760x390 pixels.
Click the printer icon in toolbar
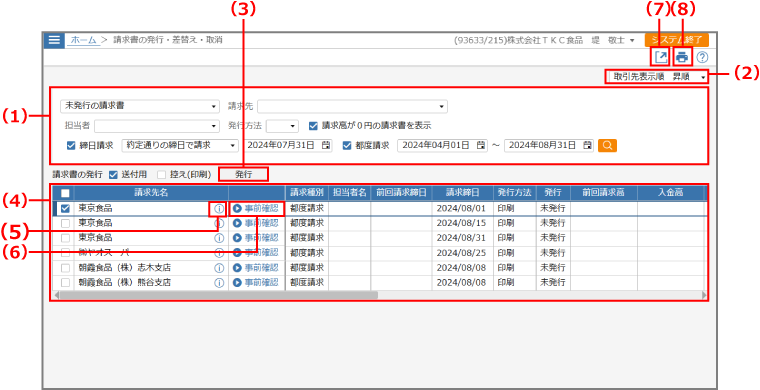click(682, 57)
